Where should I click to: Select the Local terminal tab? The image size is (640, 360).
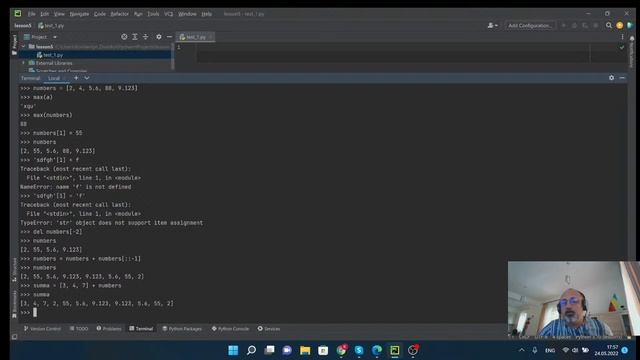(54, 78)
